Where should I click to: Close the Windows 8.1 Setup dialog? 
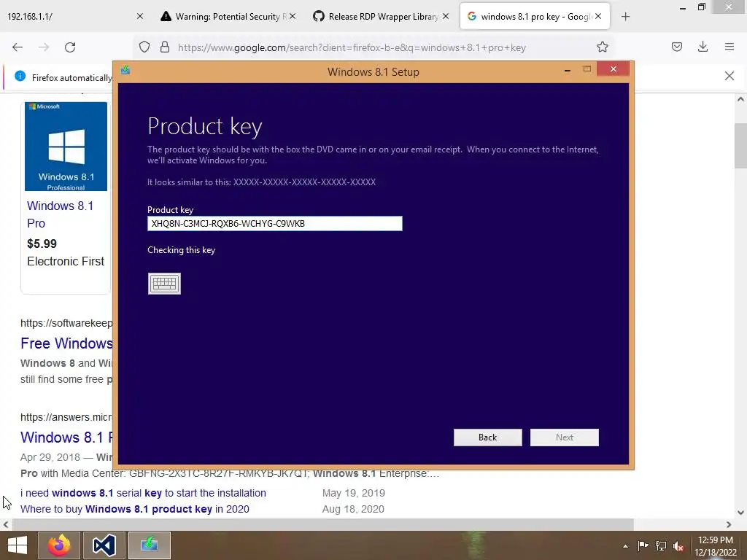pyautogui.click(x=613, y=69)
